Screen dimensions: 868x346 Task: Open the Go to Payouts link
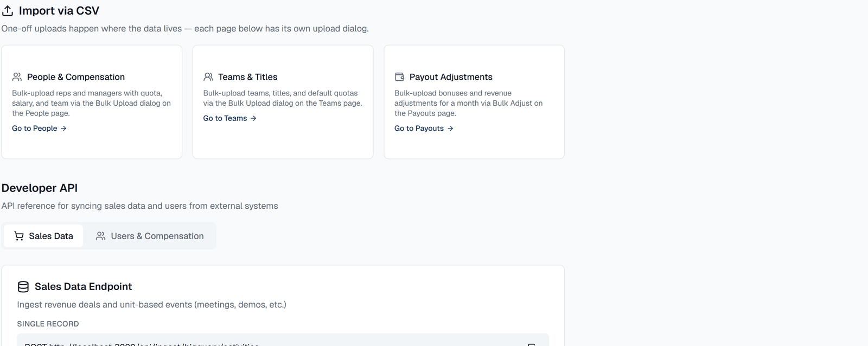click(424, 129)
